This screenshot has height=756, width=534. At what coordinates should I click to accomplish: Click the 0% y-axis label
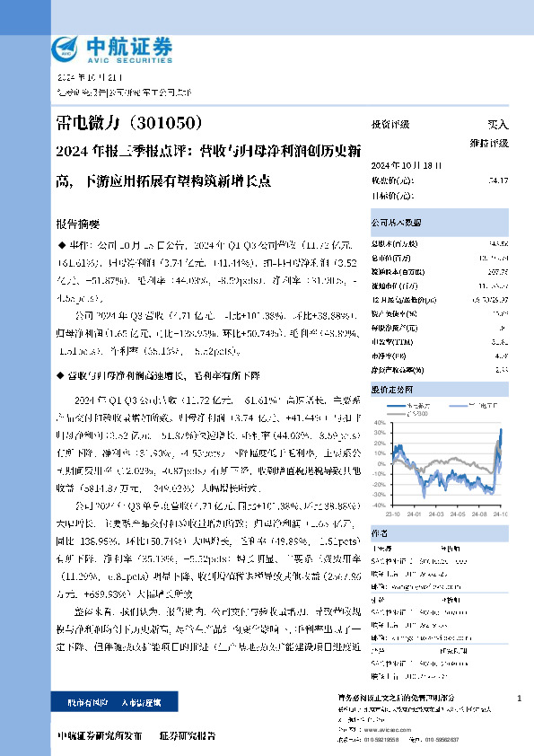(381, 464)
